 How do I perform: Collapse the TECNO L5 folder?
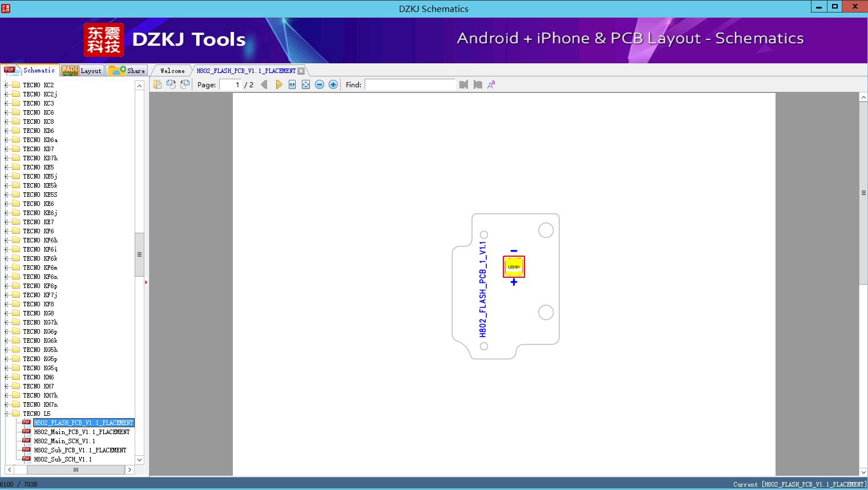pyautogui.click(x=6, y=414)
